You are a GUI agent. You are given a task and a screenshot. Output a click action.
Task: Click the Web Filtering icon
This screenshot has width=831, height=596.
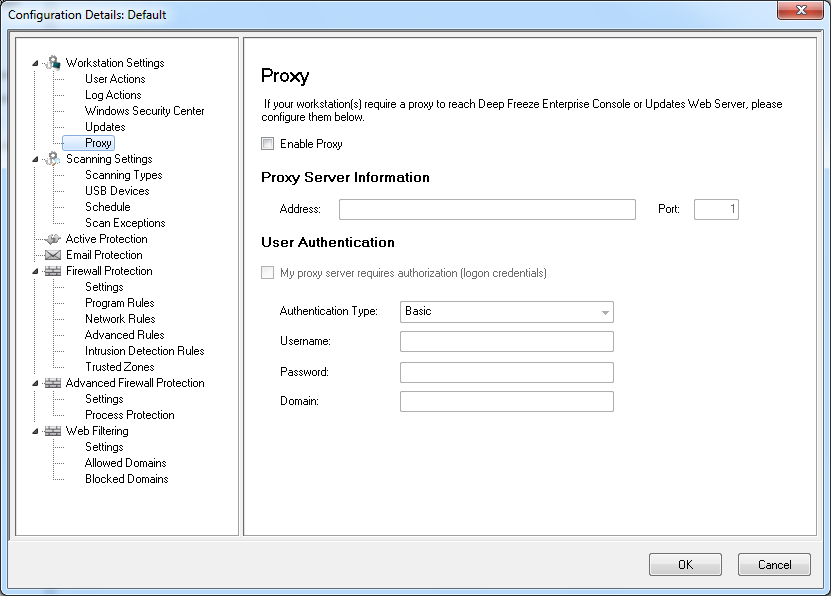click(x=53, y=431)
